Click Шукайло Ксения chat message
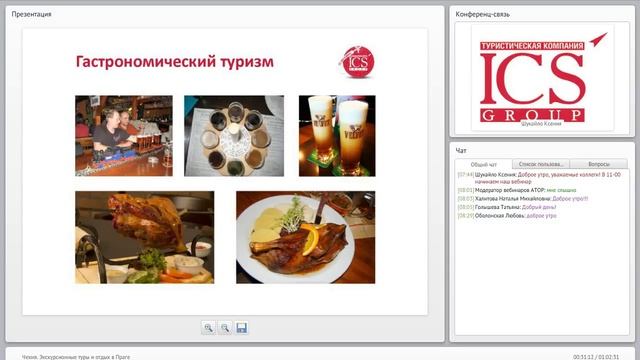Image resolution: width=640 pixels, height=360 pixels. point(539,178)
